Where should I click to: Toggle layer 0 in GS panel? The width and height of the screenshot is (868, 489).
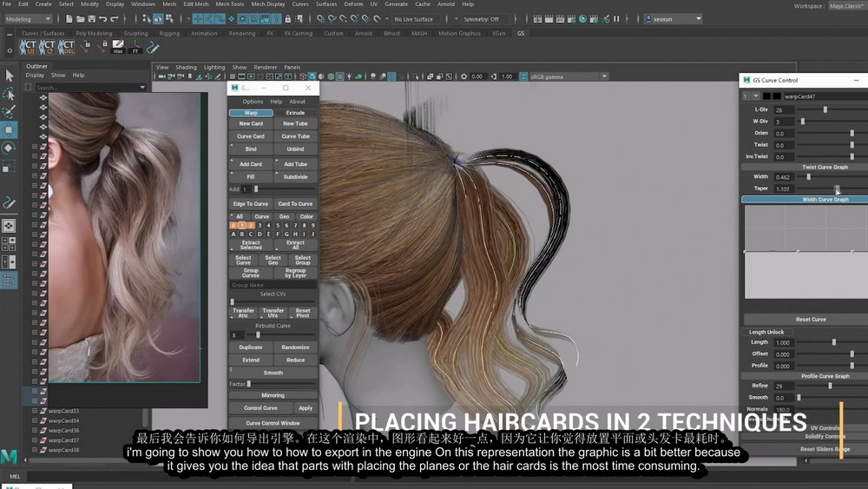[233, 226]
